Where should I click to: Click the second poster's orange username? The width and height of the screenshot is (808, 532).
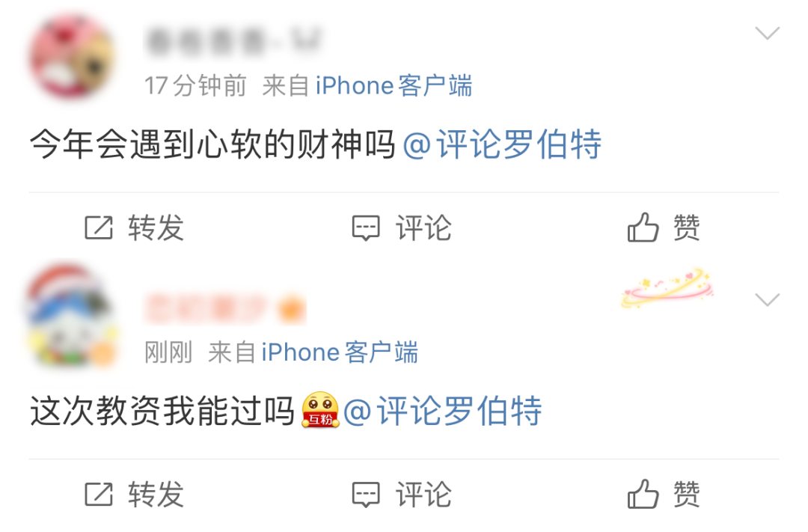click(x=225, y=309)
